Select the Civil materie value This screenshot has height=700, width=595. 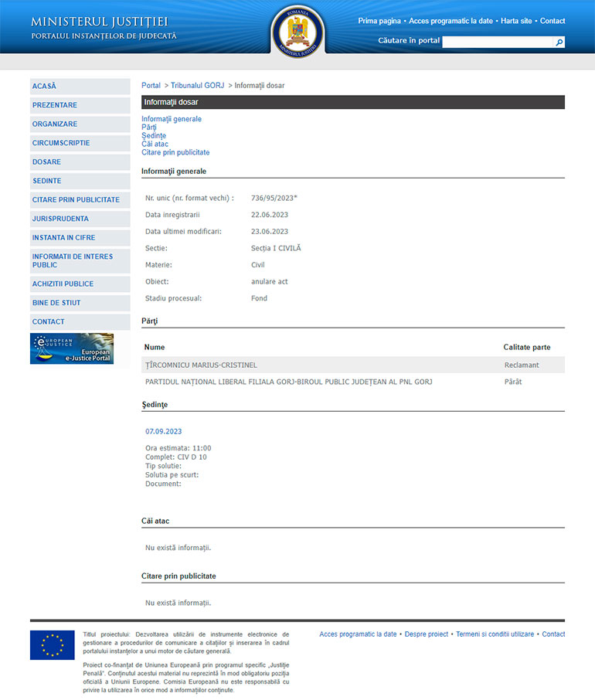click(257, 265)
